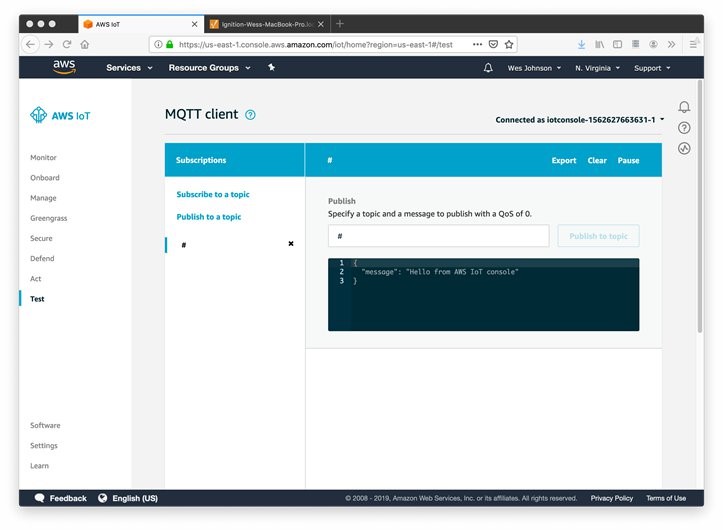Change language via English (US)
Image resolution: width=723 pixels, height=530 pixels.
128,498
